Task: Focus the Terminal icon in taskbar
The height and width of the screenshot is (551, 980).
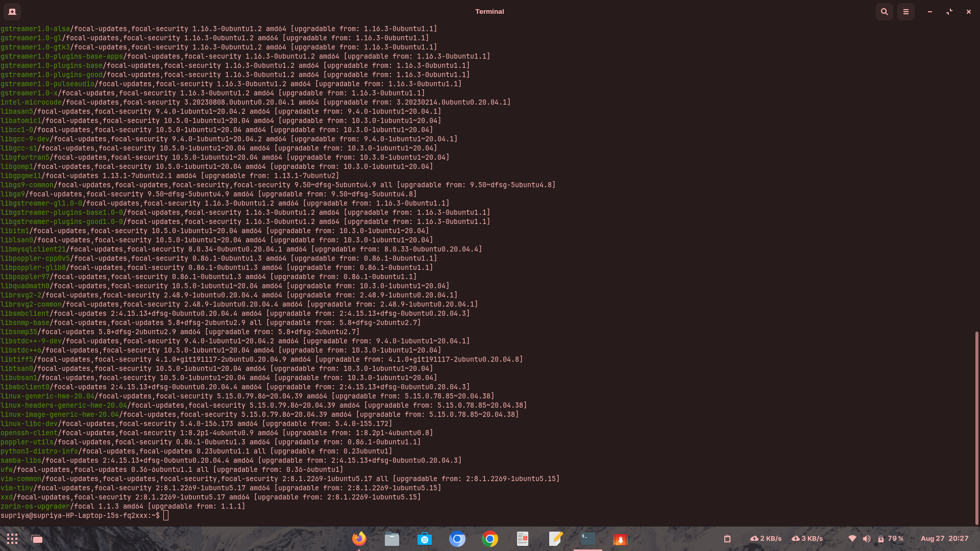Action: [588, 539]
